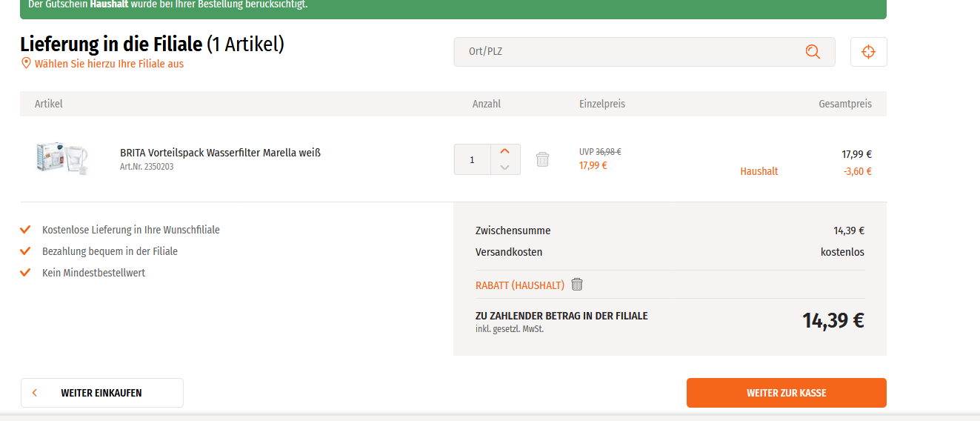Remove the Haushalt discount via trash icon

577,285
